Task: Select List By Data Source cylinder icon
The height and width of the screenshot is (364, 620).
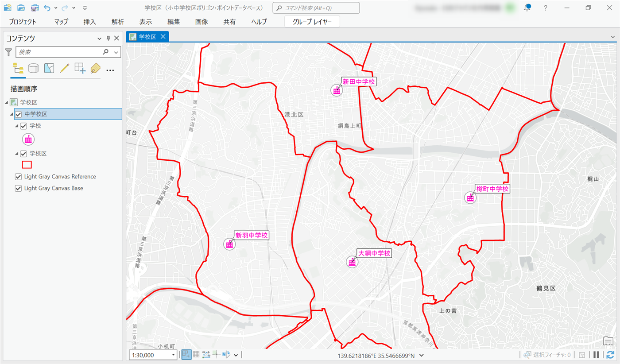Action: click(x=33, y=68)
